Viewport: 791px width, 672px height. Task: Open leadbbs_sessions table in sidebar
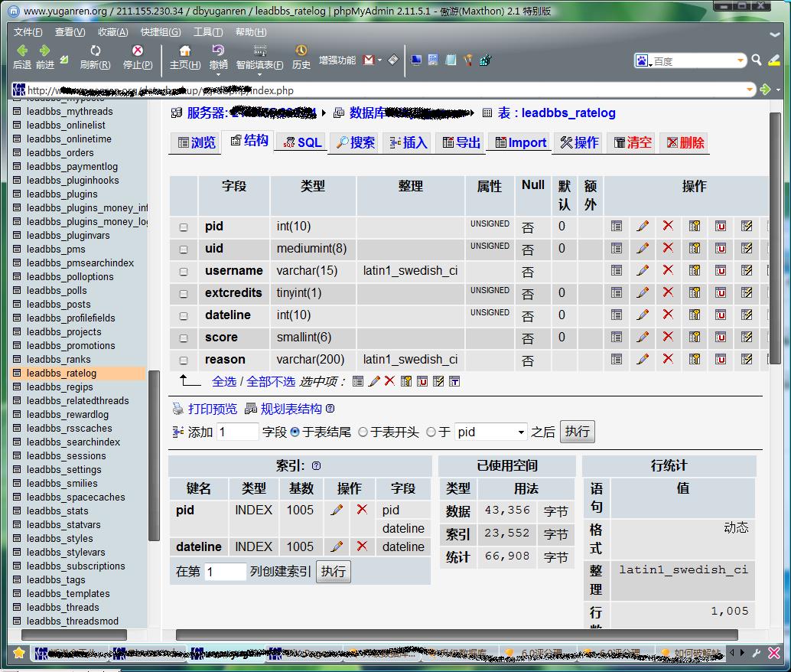66,456
